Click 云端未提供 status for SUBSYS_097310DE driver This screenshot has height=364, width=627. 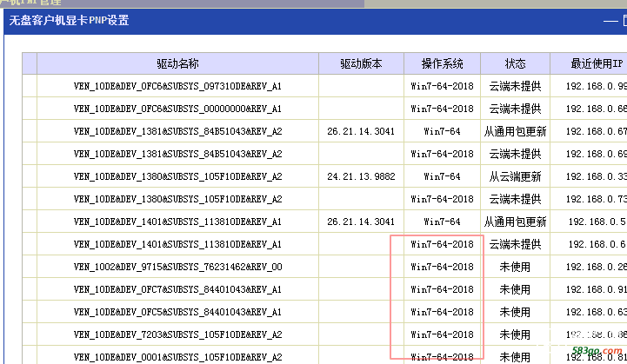(515, 86)
